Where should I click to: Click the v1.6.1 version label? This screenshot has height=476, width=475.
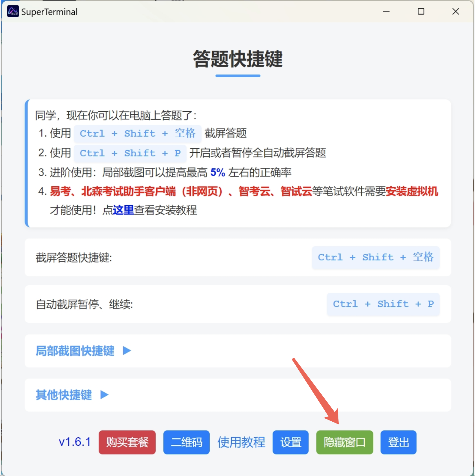pos(75,442)
